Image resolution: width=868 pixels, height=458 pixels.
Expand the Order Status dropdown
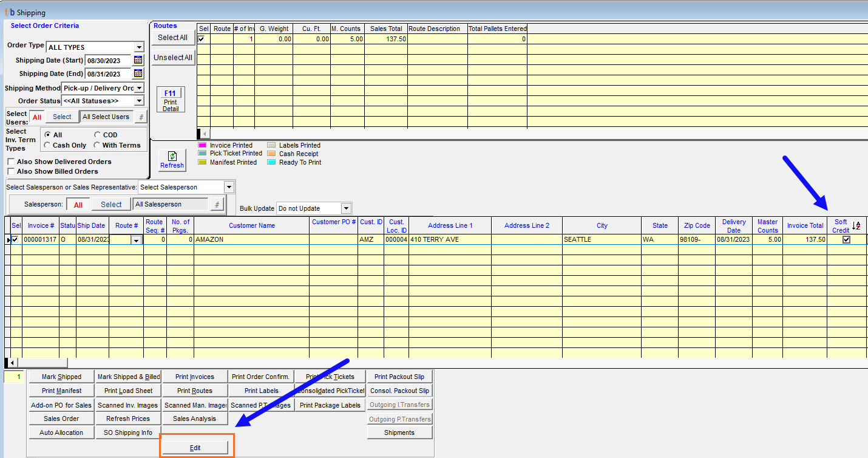[x=139, y=101]
